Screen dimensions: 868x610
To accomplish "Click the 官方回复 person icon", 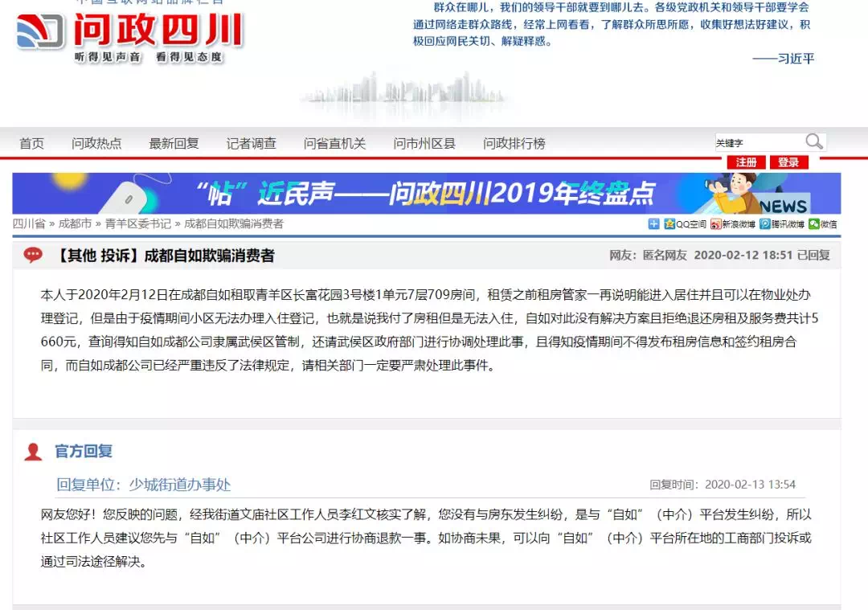I will 33,452.
